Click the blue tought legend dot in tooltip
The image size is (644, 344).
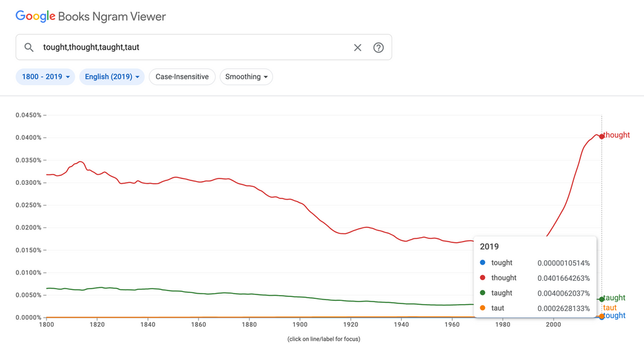pos(483,263)
